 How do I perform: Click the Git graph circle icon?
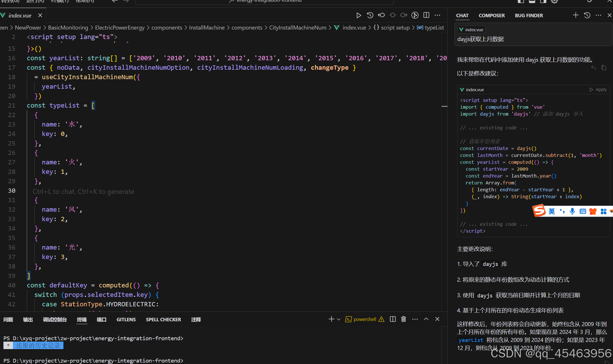[x=415, y=15]
